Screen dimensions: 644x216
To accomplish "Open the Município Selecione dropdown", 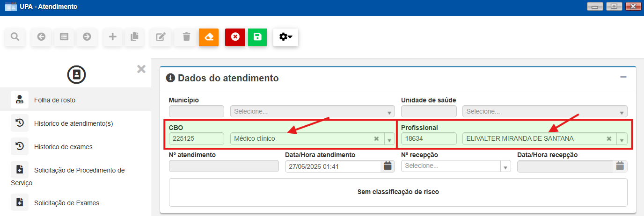I will point(313,111).
